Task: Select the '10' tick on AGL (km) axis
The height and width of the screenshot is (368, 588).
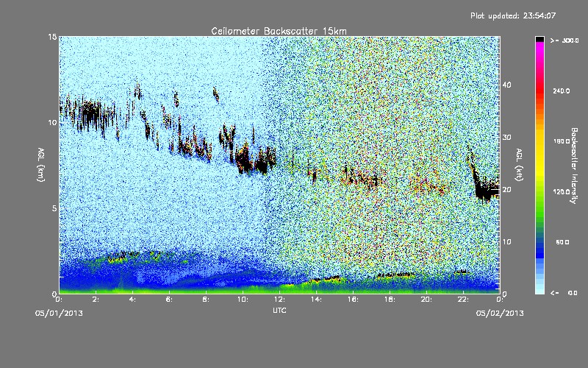Action: coord(52,123)
